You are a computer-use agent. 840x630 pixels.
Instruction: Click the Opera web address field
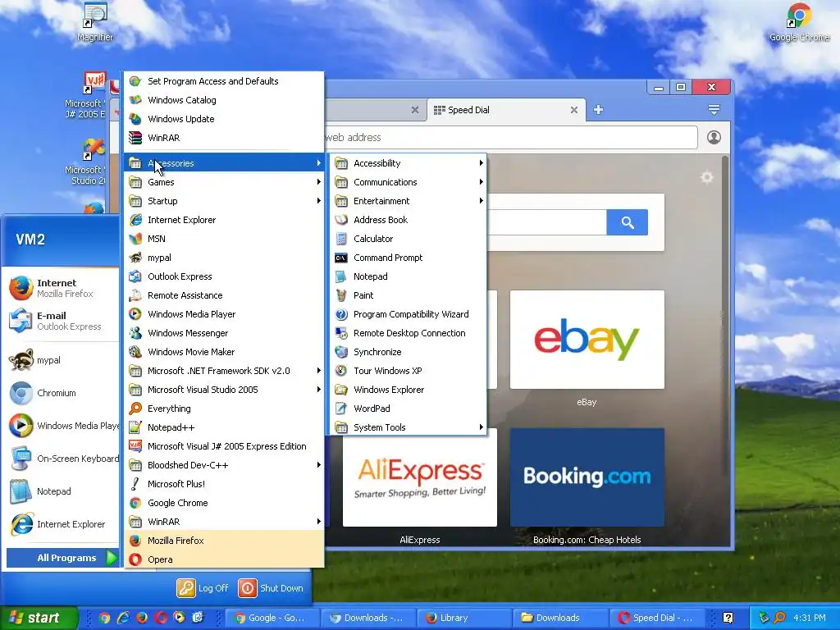pyautogui.click(x=510, y=138)
